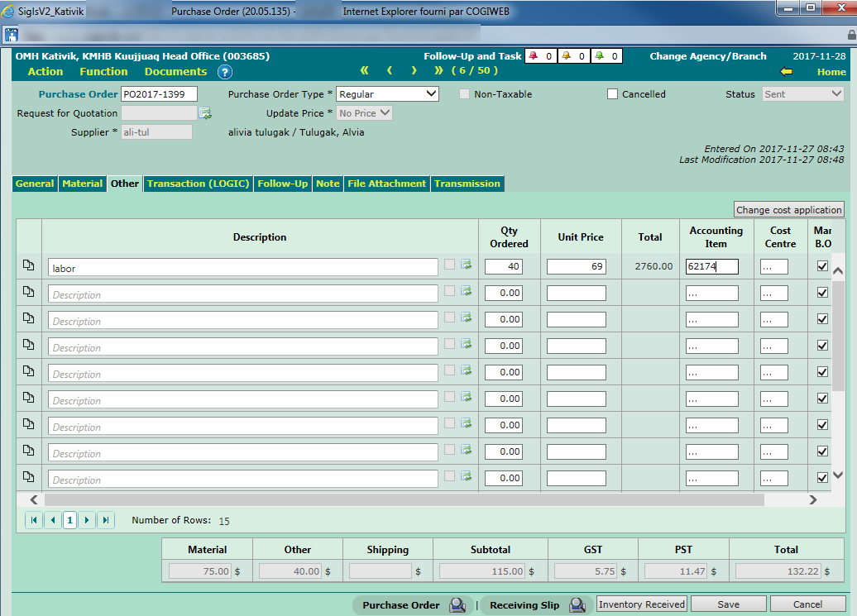Toggle the Non-Taxable checkbox

click(465, 94)
